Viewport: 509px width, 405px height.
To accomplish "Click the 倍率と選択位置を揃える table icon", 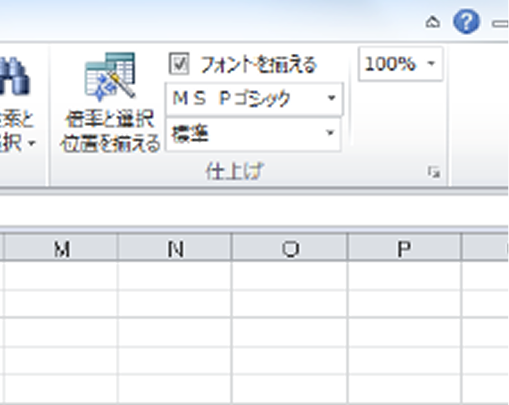I will 110,77.
